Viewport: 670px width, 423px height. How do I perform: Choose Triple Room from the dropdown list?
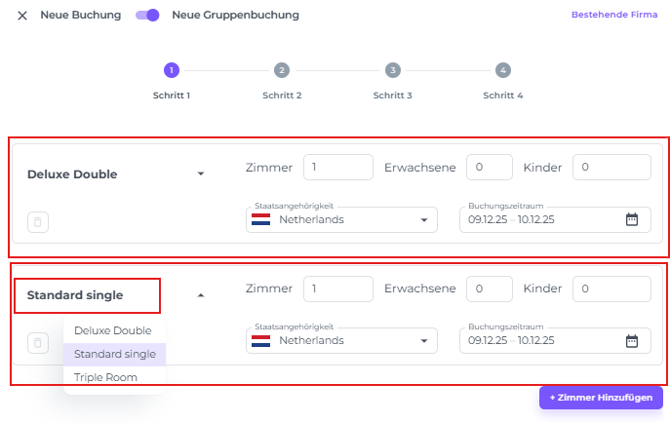pyautogui.click(x=106, y=377)
